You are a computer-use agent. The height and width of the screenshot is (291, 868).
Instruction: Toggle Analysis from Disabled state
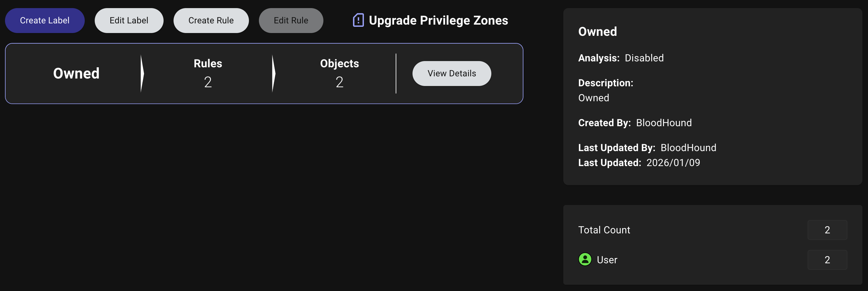point(644,58)
